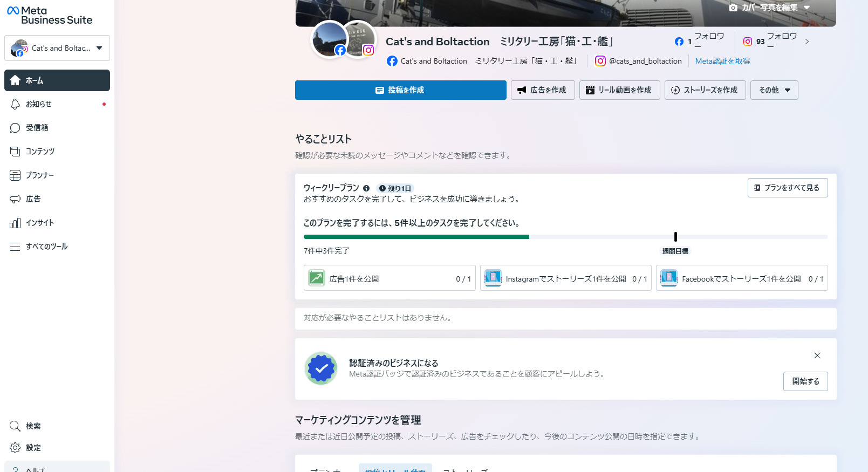
Task: Click 投稿を作成 button
Action: [x=401, y=90]
